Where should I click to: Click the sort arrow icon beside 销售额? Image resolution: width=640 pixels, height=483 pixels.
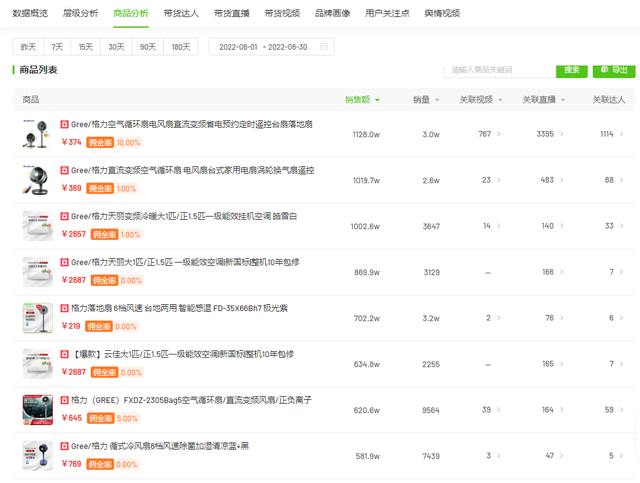(377, 100)
